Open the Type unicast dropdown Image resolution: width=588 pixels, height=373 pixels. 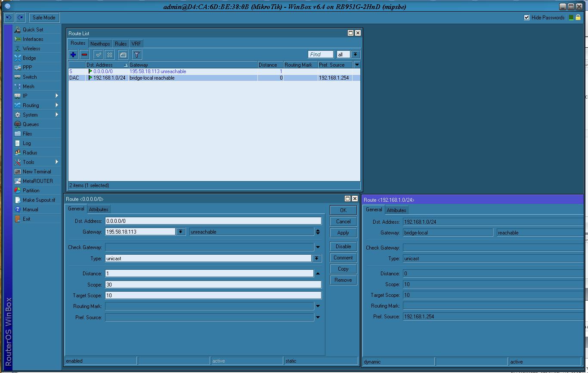click(317, 259)
